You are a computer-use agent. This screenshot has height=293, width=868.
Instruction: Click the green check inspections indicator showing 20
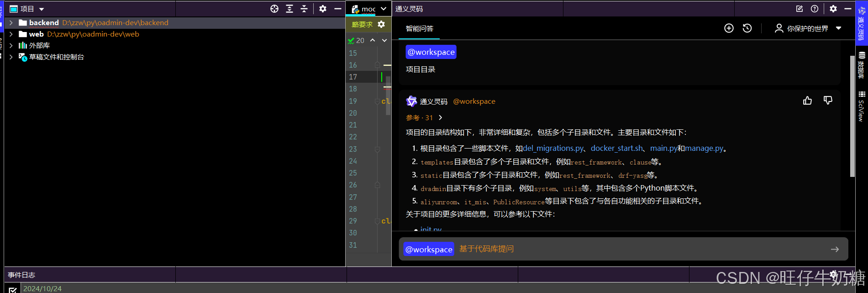point(356,40)
